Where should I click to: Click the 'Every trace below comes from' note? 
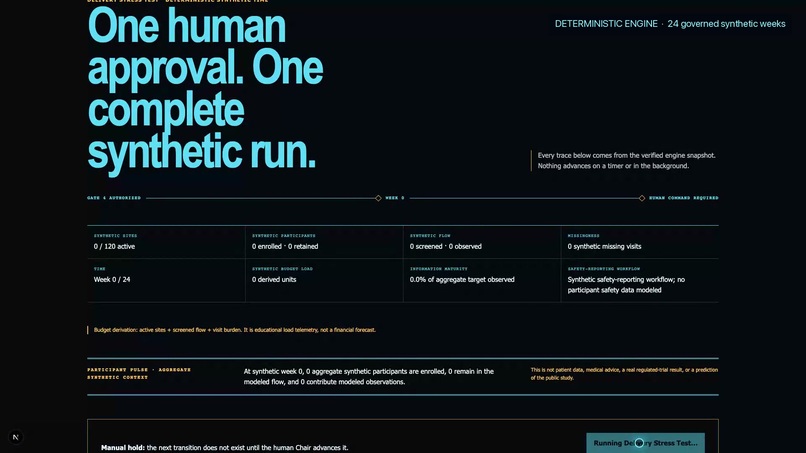click(626, 160)
